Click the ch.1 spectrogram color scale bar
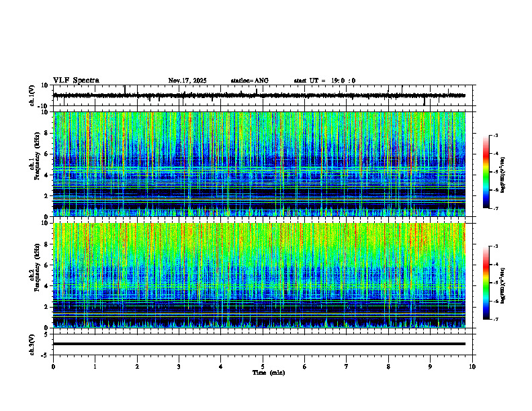This screenshot has width=532, height=411. coord(486,172)
